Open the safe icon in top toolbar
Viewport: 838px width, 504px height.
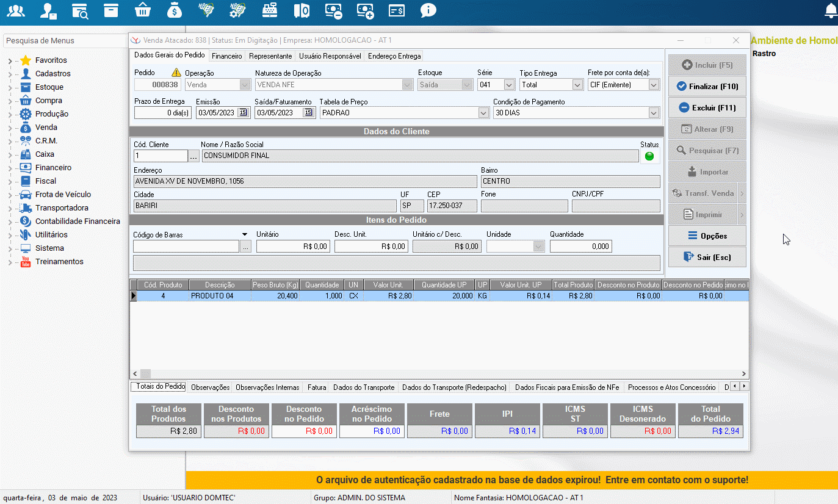pos(302,10)
